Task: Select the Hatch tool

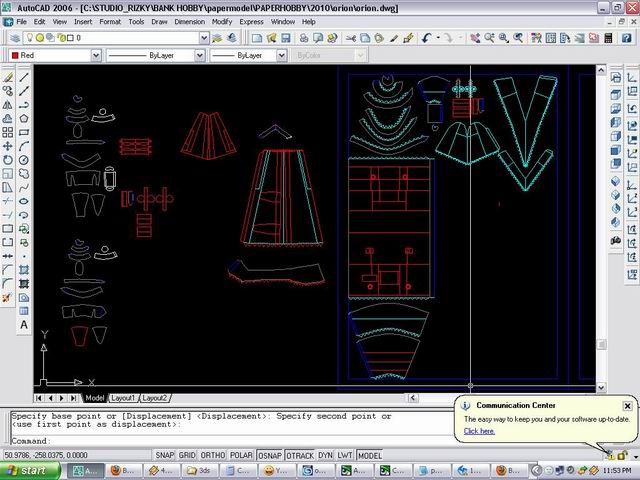Action: 24,270
